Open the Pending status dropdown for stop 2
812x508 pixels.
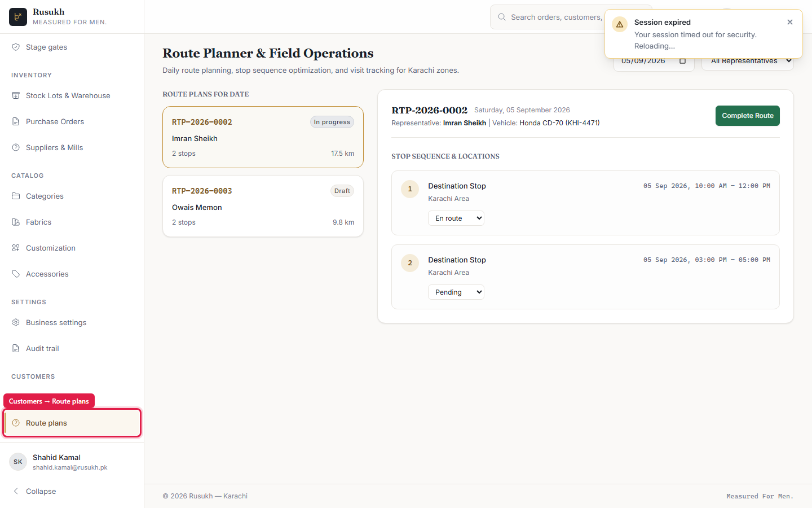pyautogui.click(x=456, y=292)
